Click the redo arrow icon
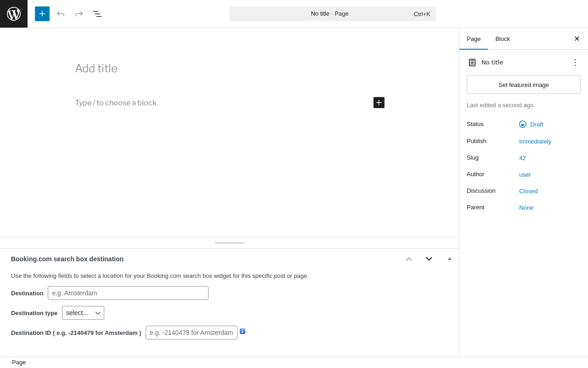Image resolution: width=588 pixels, height=368 pixels. tap(79, 14)
